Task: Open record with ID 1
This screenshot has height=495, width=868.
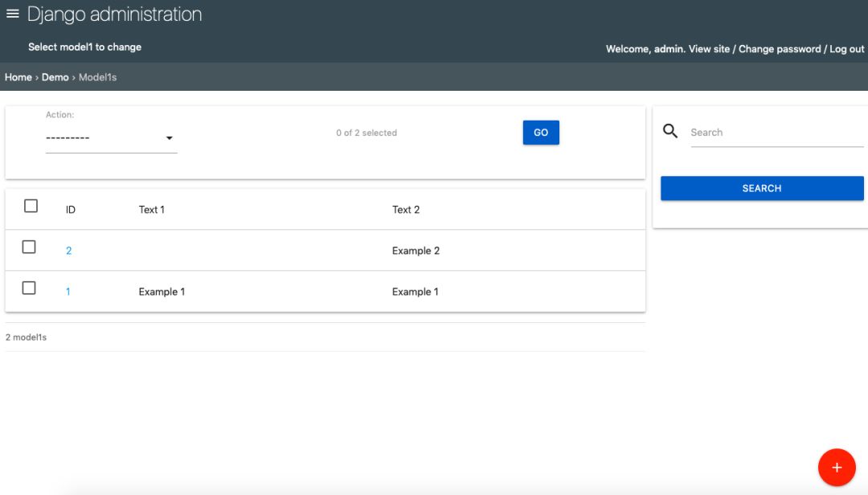Action: click(x=68, y=292)
